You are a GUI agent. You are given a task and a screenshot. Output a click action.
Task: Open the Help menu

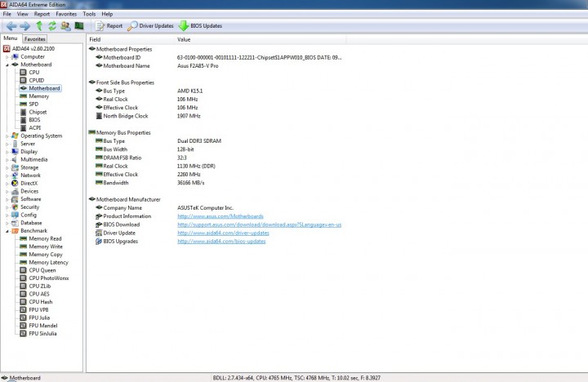107,14
